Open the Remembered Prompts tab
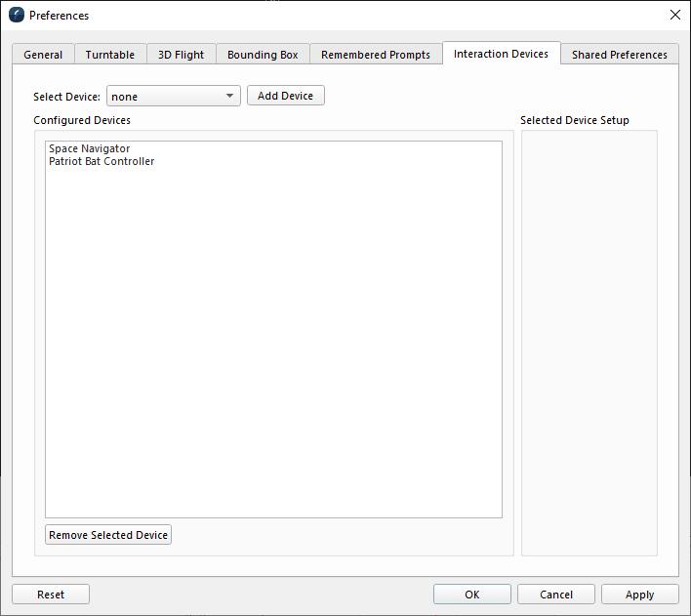This screenshot has width=691, height=616. point(376,55)
